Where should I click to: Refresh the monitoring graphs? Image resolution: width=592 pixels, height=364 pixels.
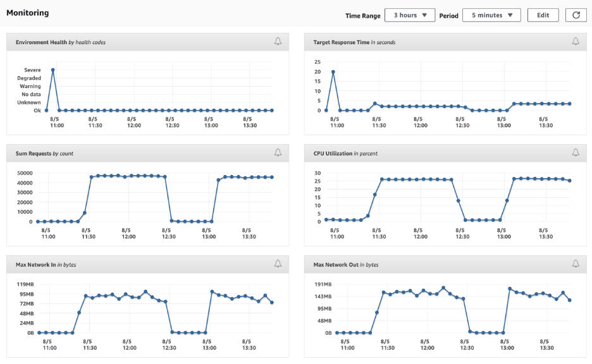[576, 15]
